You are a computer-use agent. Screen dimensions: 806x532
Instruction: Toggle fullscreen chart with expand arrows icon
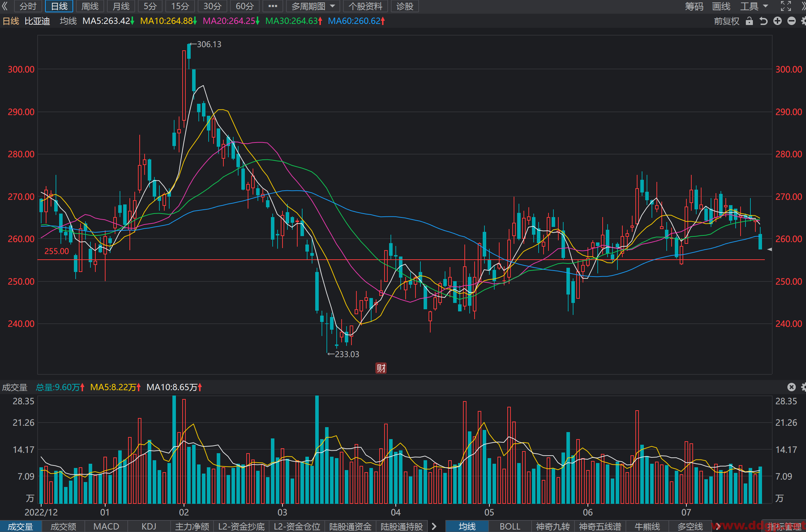[786, 6]
